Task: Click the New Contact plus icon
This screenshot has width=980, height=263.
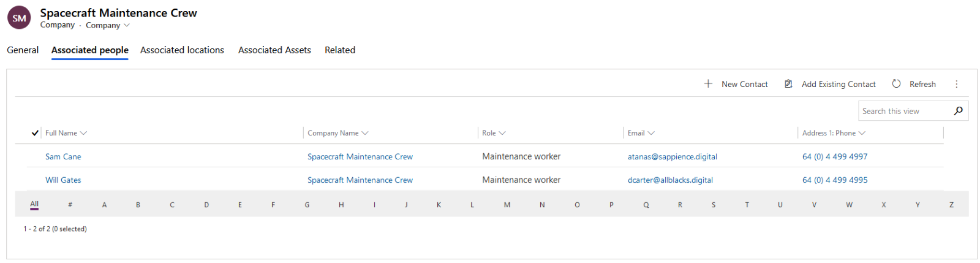Action: pos(708,84)
